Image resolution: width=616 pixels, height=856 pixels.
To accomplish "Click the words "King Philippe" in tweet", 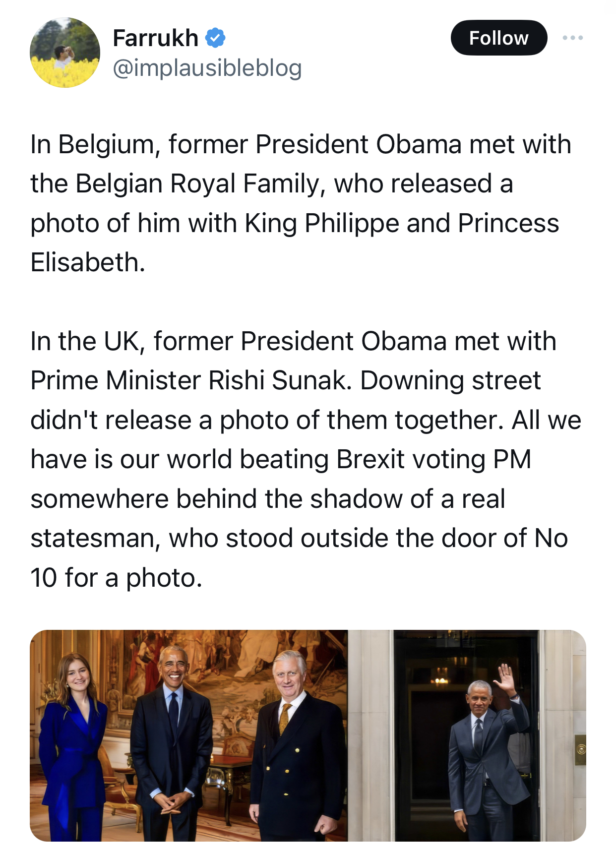I will click(x=321, y=223).
